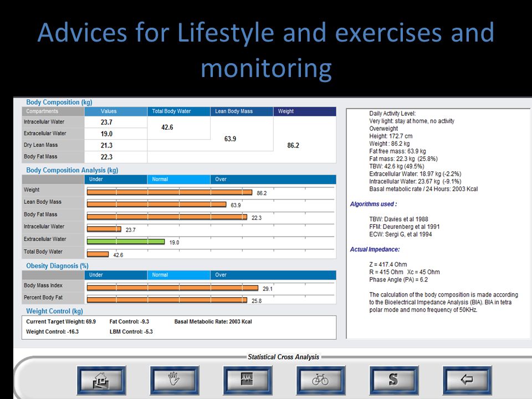Click the Body Fat Mass bar at 22.3
Screen dimensions: 532x399
(x=167, y=217)
